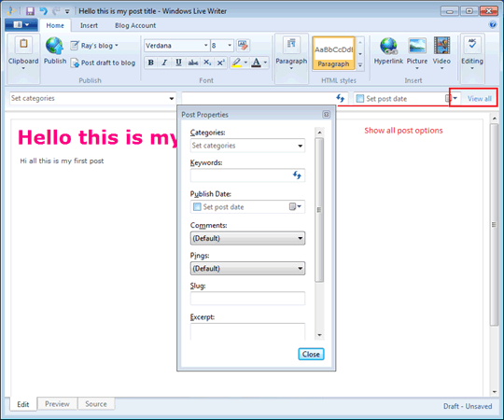Screen dimensions: 504x420
Task: Click the editor scrollbar down arrow
Action: 495,392
